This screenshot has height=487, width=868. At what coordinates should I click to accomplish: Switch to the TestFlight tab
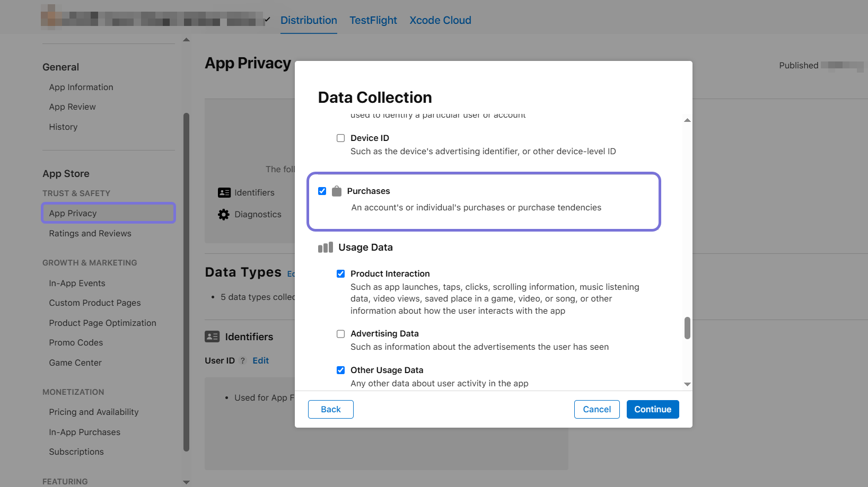pos(373,20)
